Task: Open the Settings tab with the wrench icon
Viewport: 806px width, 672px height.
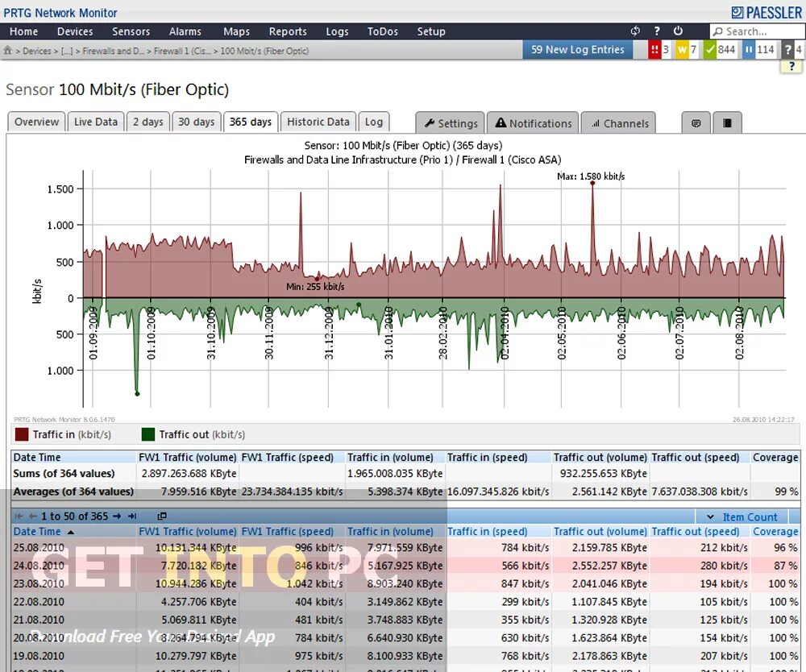Action: click(451, 123)
